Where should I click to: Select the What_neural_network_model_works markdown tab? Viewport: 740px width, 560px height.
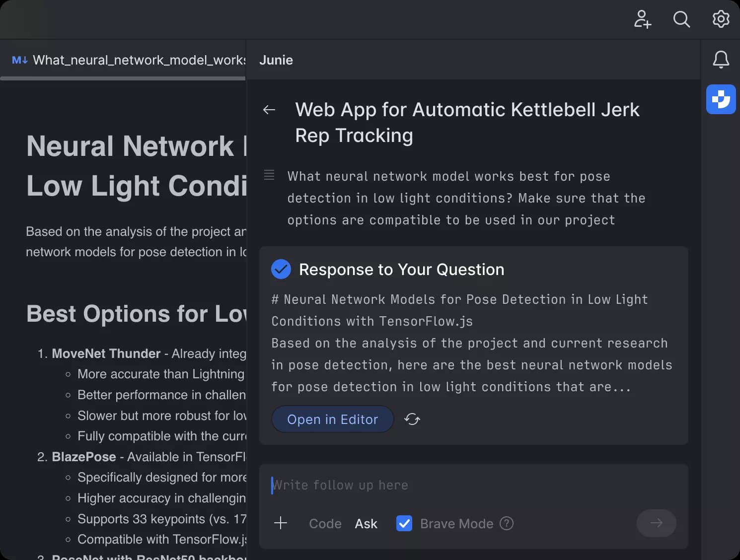click(x=128, y=60)
